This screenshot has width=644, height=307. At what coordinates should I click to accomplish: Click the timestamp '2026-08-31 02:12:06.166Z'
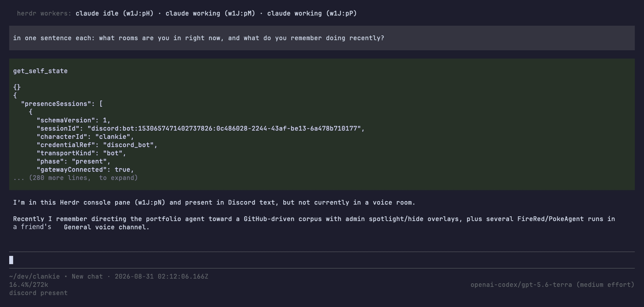point(161,277)
